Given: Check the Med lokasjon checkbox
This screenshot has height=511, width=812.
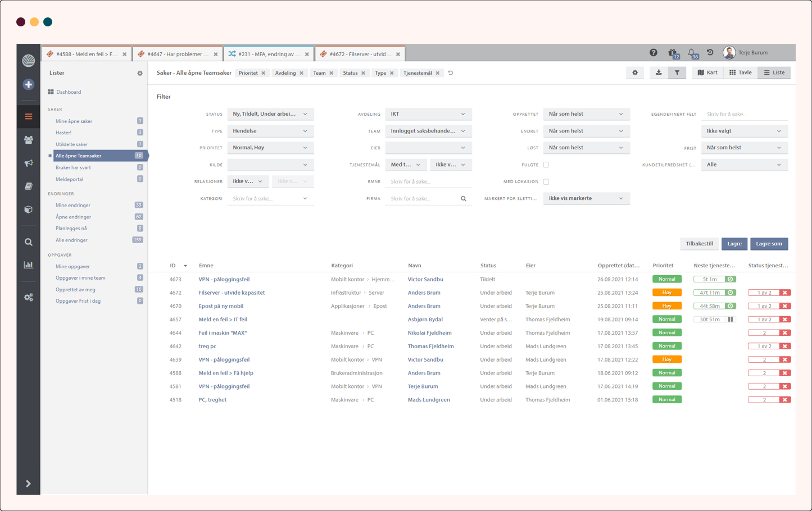Looking at the screenshot, I should point(546,182).
